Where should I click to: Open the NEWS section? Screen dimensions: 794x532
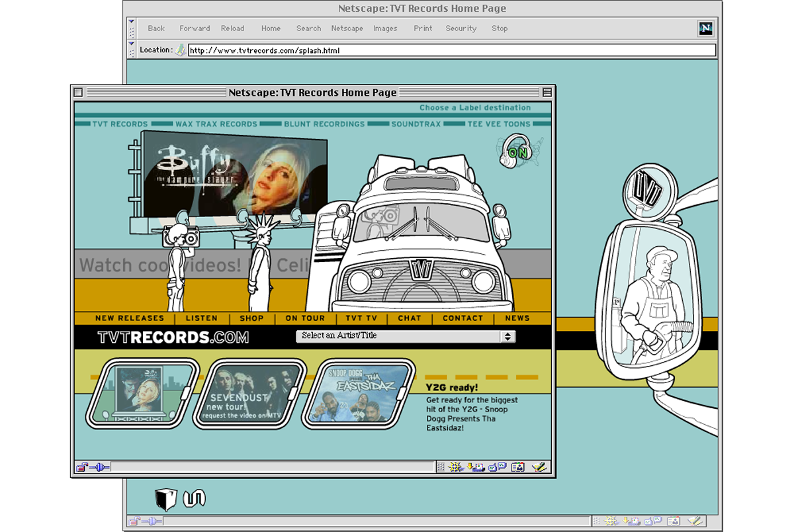pos(517,318)
